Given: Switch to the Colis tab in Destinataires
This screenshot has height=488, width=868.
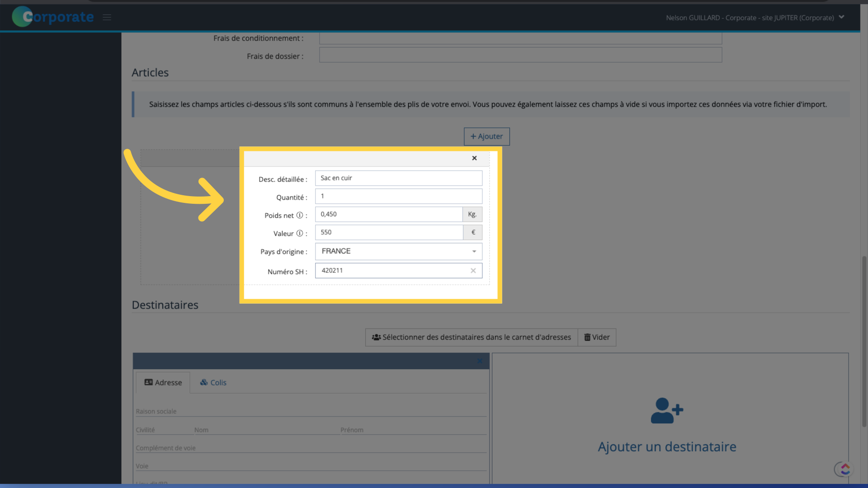Looking at the screenshot, I should 213,383.
